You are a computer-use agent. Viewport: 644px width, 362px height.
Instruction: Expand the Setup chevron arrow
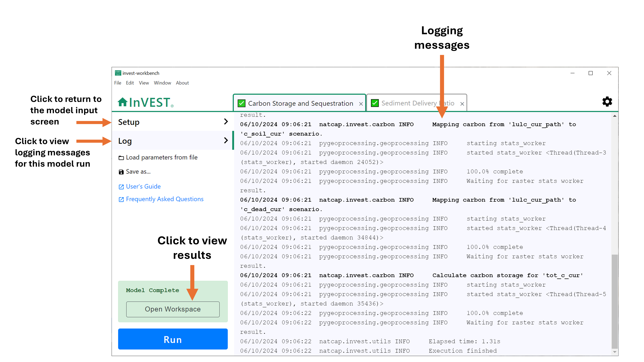(226, 121)
